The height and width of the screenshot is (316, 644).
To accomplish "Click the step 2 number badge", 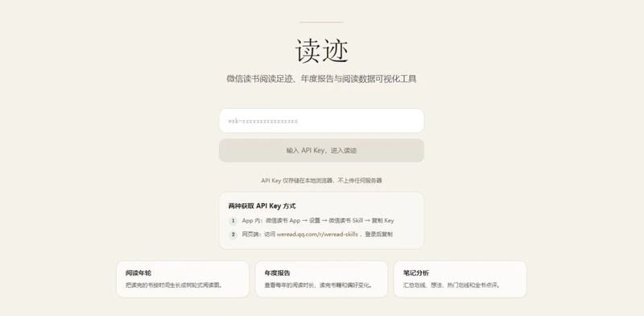I will (x=233, y=235).
